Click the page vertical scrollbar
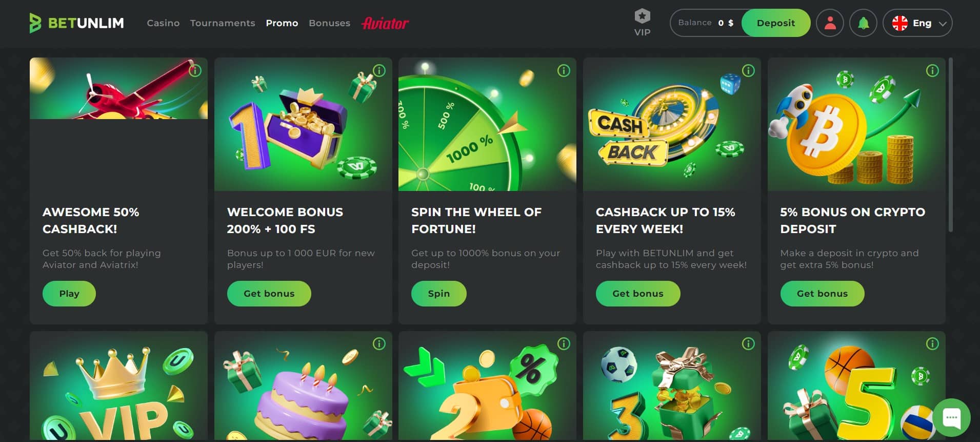The height and width of the screenshot is (442, 980). point(950,145)
